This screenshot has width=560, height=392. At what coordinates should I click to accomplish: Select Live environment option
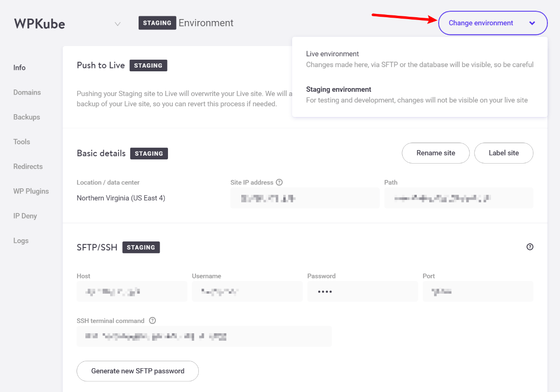coord(420,59)
